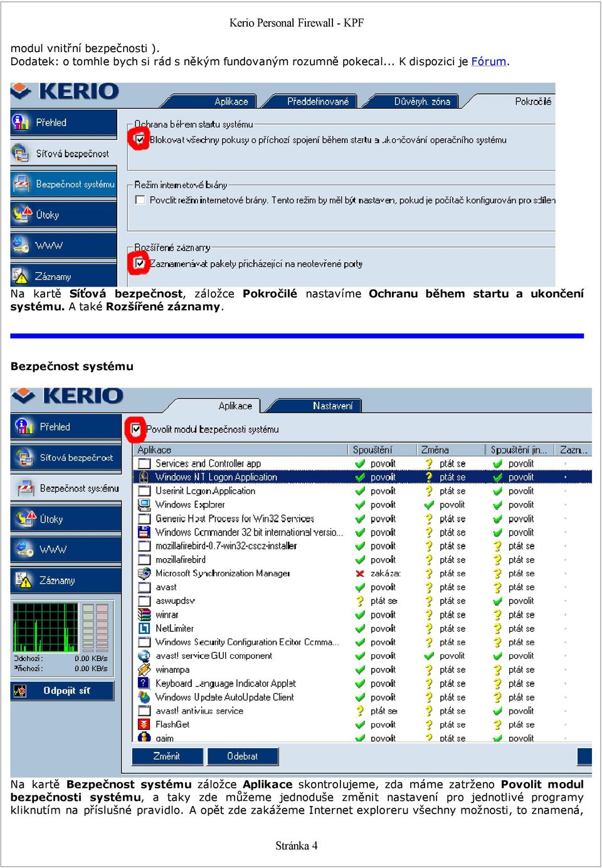Screen dimensions: 602x868
Task: Click the Odebrat button
Action: [242, 756]
